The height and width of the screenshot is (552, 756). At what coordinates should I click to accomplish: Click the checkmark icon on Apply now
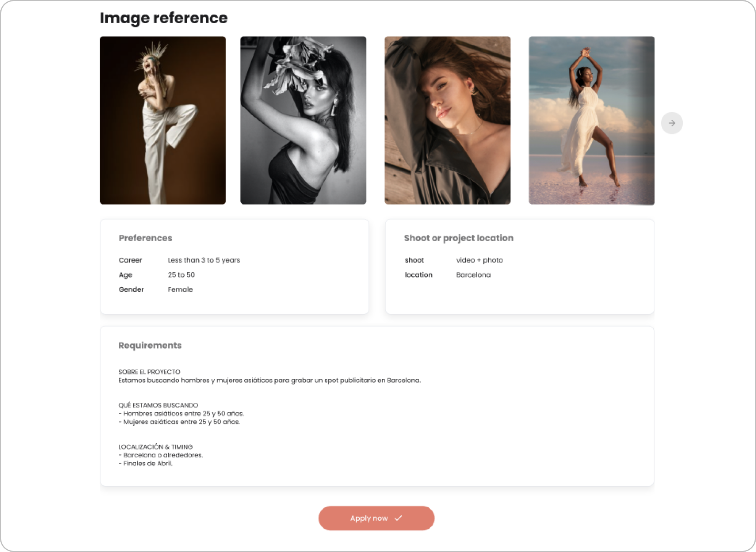[398, 518]
